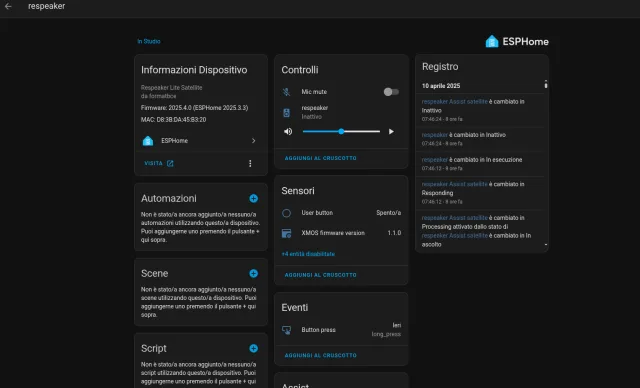Click the external link icon beside VISITA
The width and height of the screenshot is (640, 388).
[x=170, y=163]
